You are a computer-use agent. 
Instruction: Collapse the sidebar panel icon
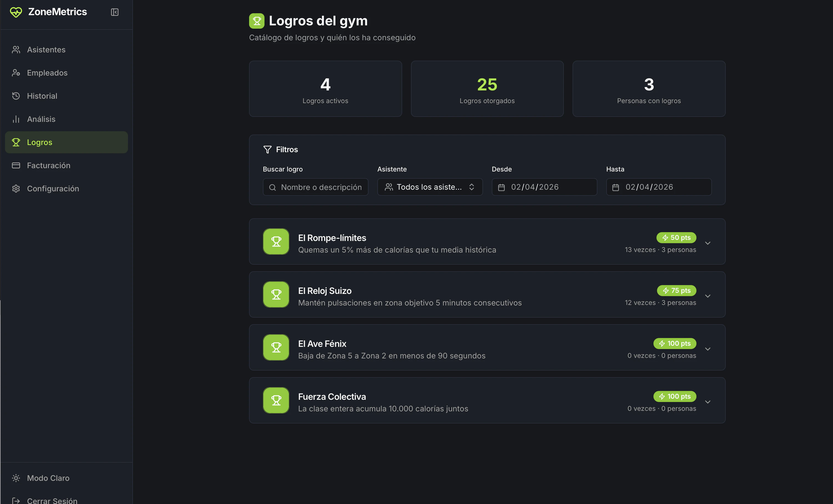point(114,12)
